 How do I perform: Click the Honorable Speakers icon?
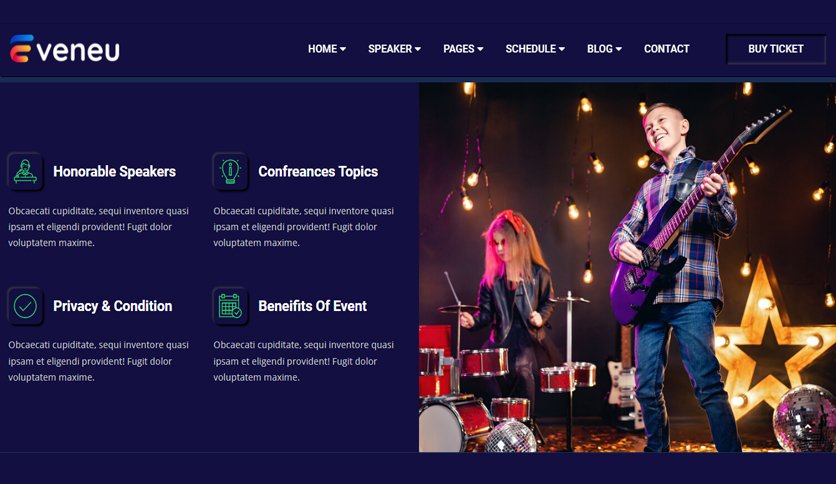25,172
